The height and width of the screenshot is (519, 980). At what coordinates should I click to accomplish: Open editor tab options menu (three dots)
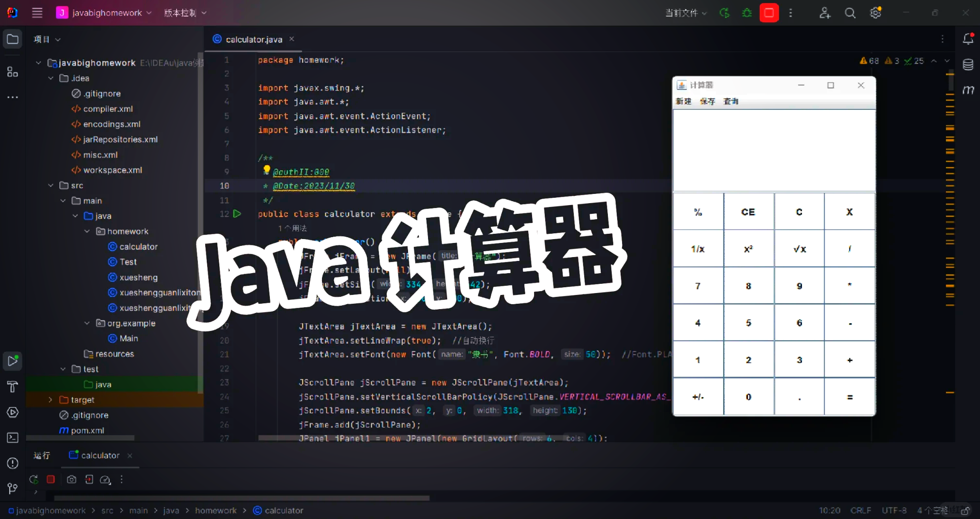pos(943,39)
